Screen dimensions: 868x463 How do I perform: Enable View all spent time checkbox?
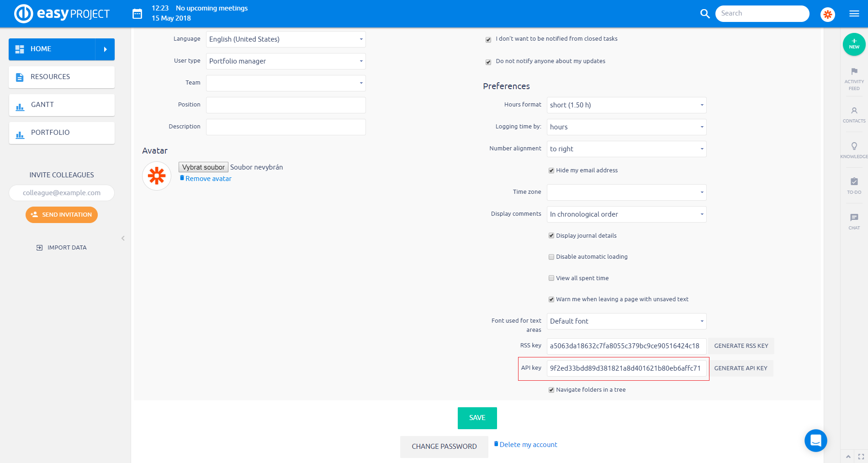pos(551,278)
